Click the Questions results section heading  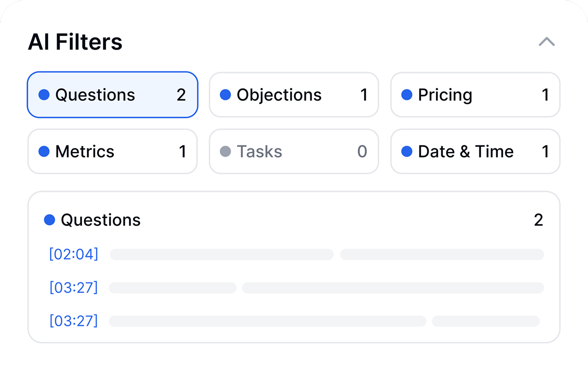[x=101, y=220]
